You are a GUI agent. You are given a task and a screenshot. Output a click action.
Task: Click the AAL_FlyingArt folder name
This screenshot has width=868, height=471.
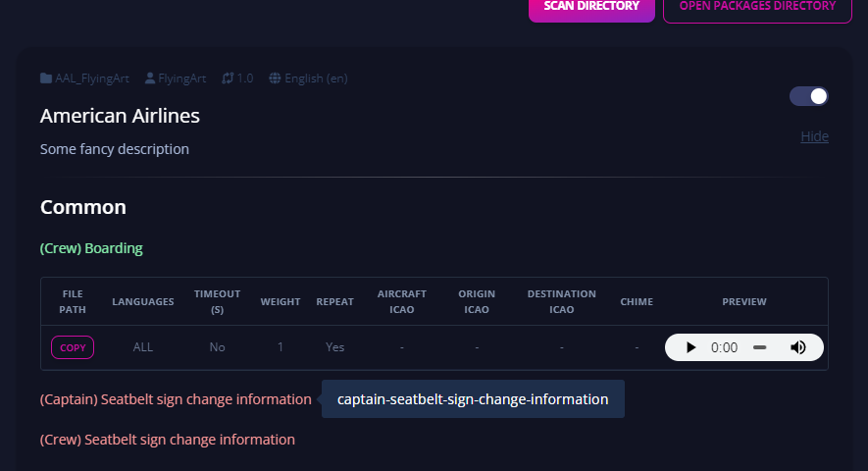pos(92,78)
